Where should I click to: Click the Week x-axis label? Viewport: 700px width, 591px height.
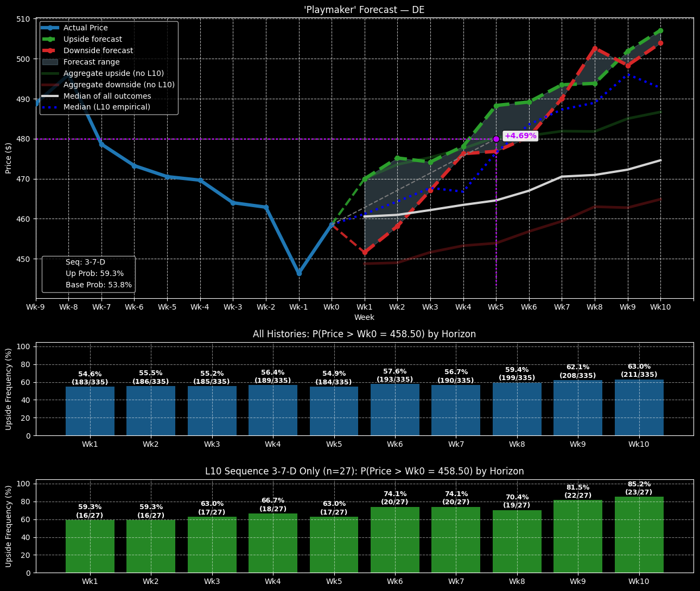point(364,317)
